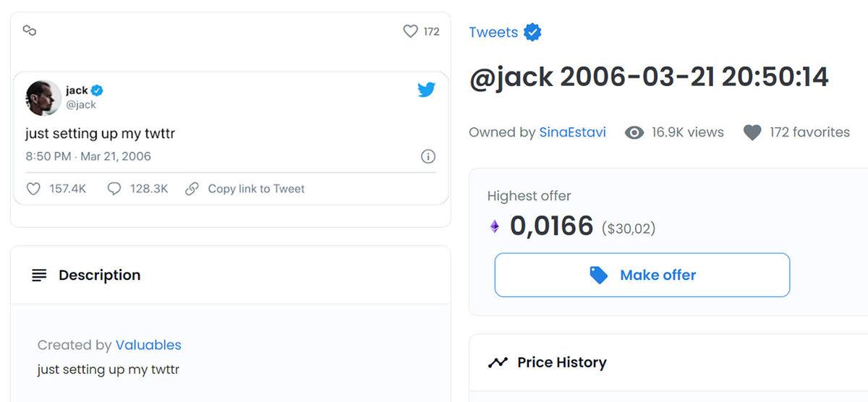Like the tweet showing 157.4K
The width and height of the screenshot is (868, 402).
(33, 189)
